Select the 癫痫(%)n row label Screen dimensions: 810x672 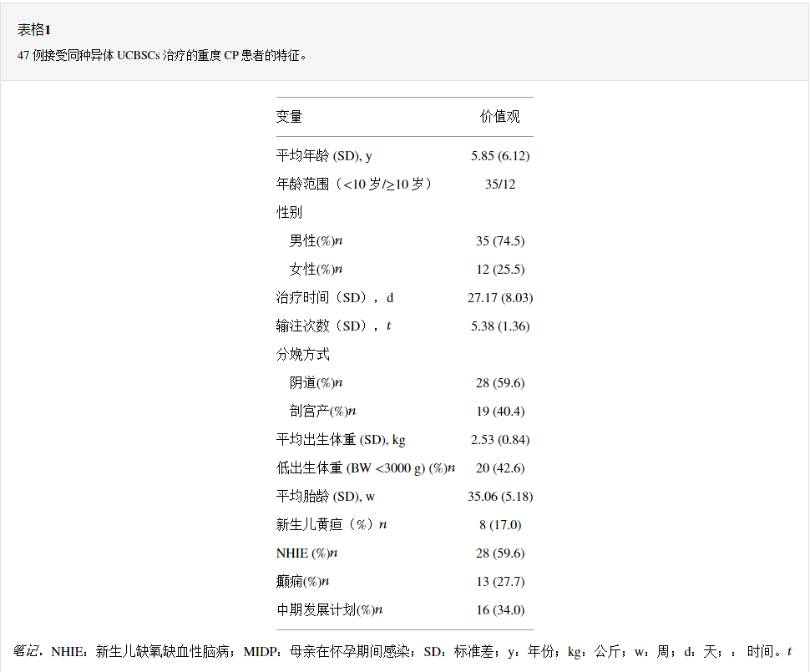(x=302, y=582)
